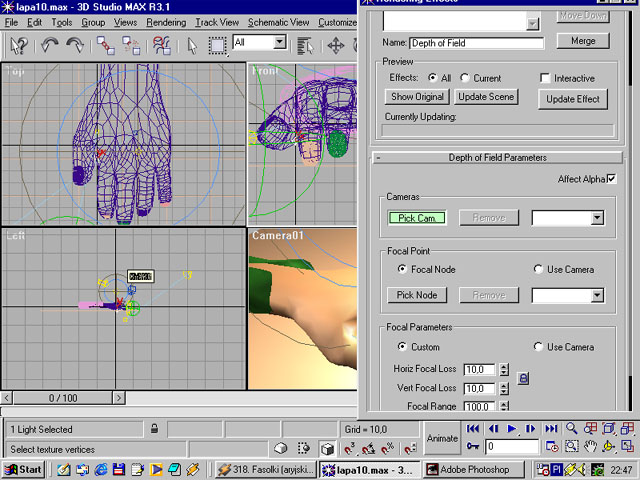Open the Tools menu
Image resolution: width=640 pixels, height=480 pixels.
coord(62,22)
